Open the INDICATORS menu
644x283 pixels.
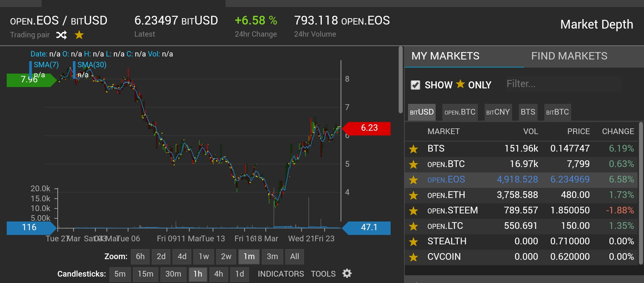(x=281, y=274)
